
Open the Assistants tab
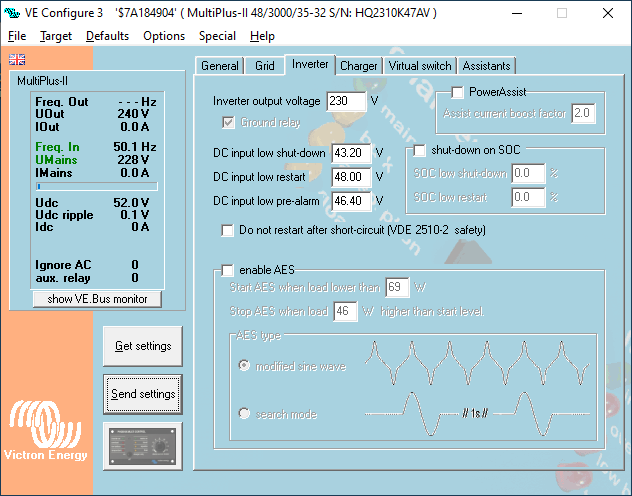coord(486,66)
